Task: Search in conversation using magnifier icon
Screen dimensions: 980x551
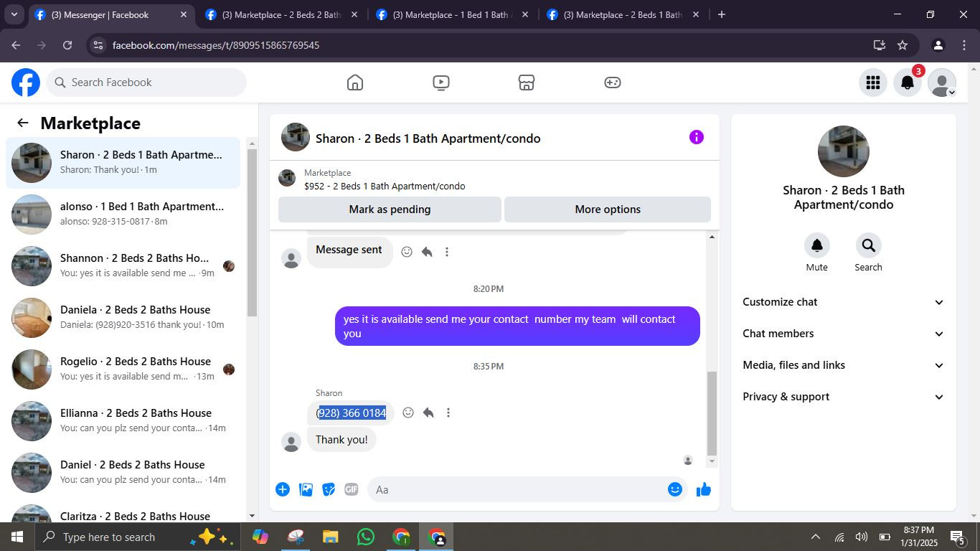Action: (869, 245)
